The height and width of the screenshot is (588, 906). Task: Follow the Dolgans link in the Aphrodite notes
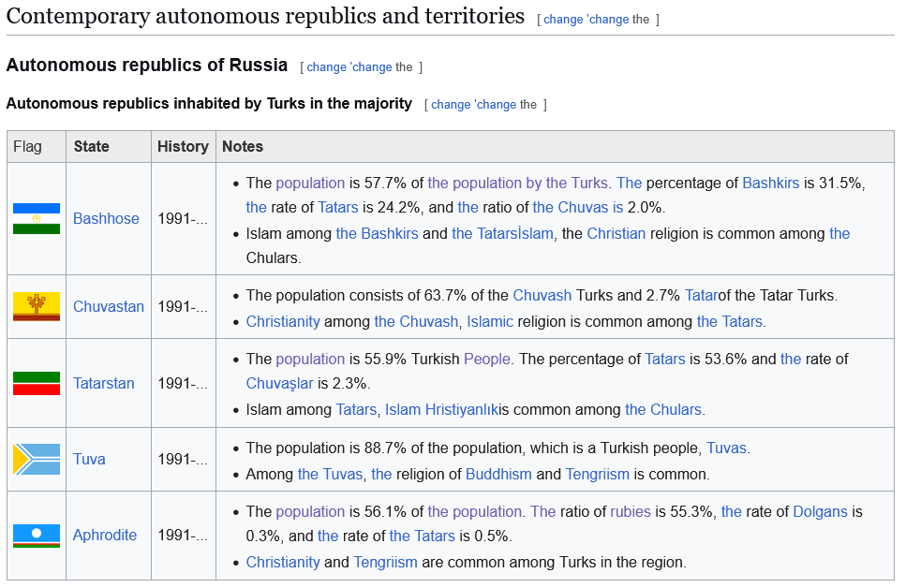820,511
